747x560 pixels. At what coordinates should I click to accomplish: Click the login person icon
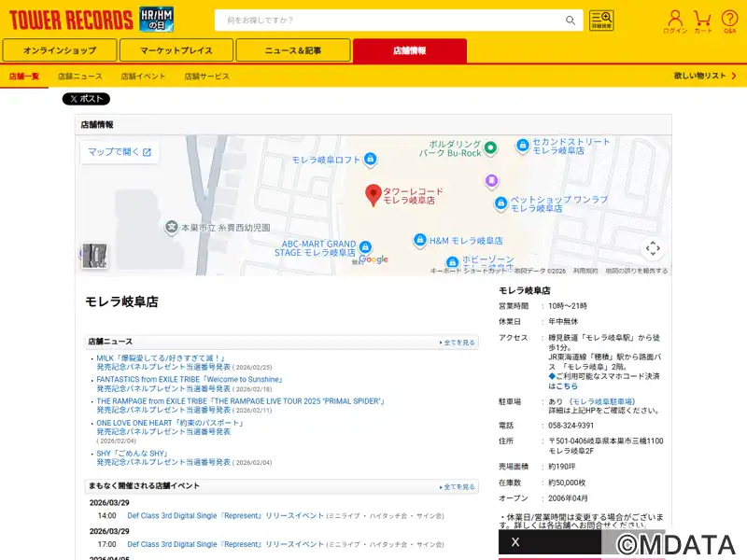675,21
